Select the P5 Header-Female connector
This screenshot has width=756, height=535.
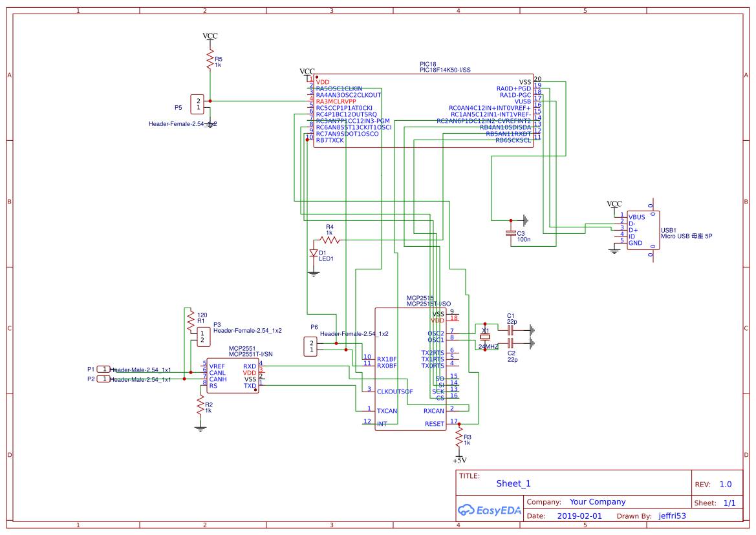coord(198,105)
